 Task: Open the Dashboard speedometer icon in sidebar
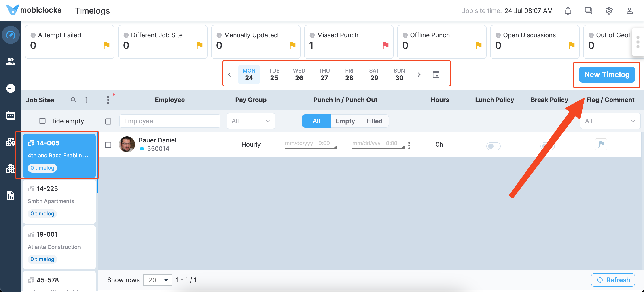pos(11,35)
